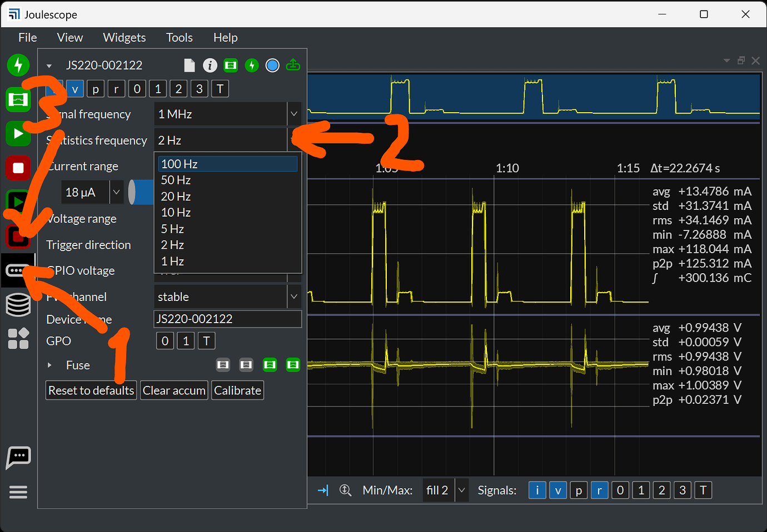The height and width of the screenshot is (532, 767).
Task: Click the Joulescope logo in title bar
Action: coord(14,14)
